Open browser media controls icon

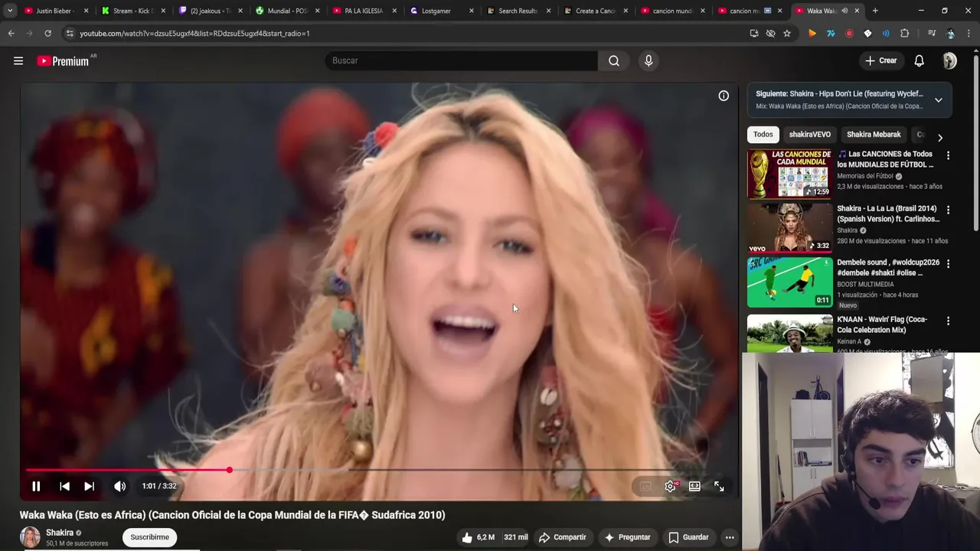932,34
